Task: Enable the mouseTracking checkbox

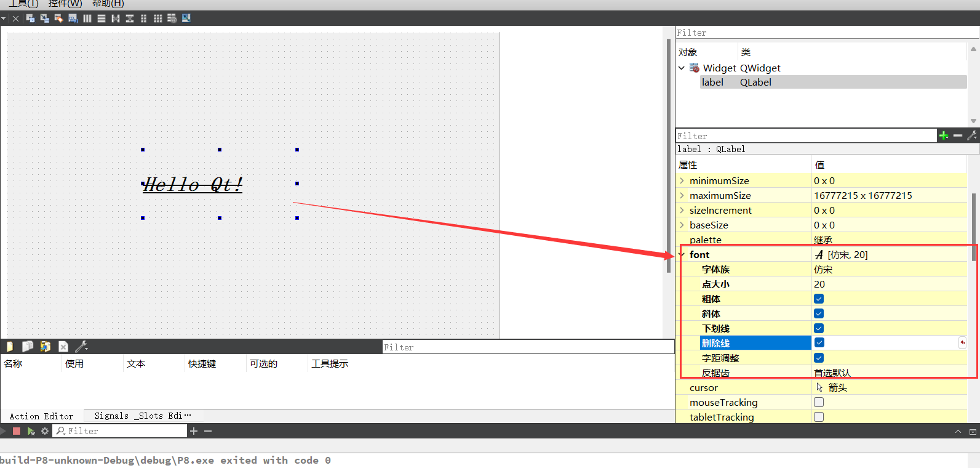Action: (x=819, y=402)
